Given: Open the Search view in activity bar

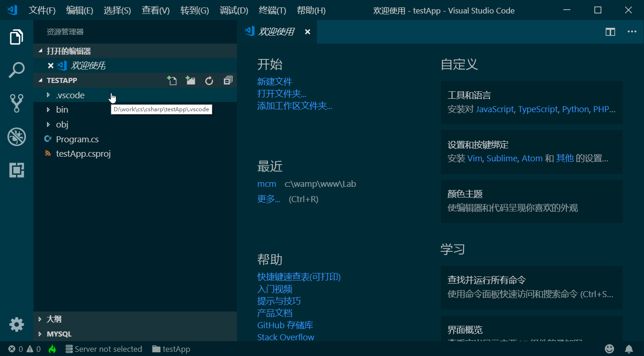Looking at the screenshot, I should (17, 70).
